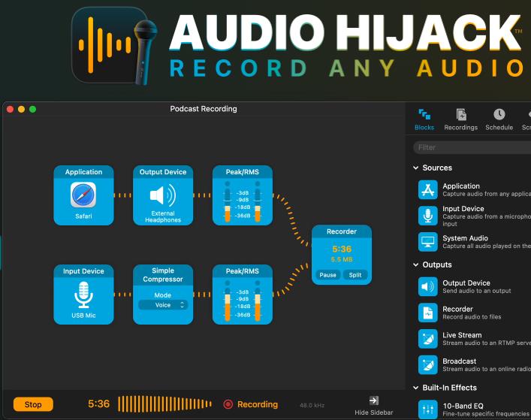Click the 10-Band EQ label in the effects list

click(x=463, y=406)
